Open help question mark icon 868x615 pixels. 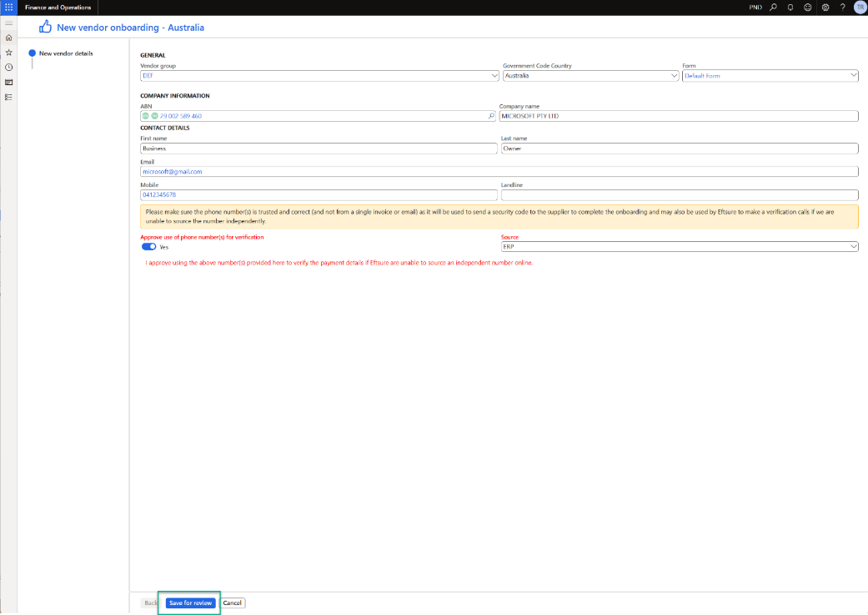[x=842, y=8]
